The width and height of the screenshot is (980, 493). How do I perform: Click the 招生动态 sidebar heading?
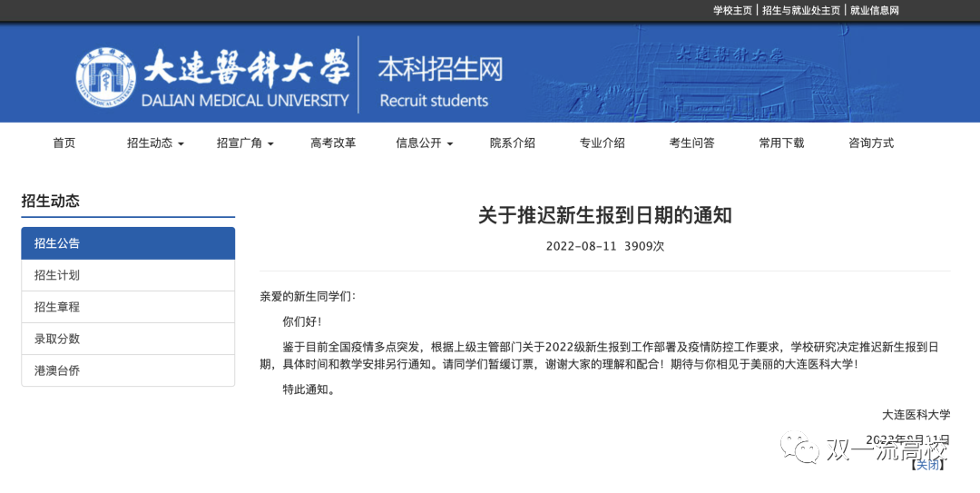point(51,201)
